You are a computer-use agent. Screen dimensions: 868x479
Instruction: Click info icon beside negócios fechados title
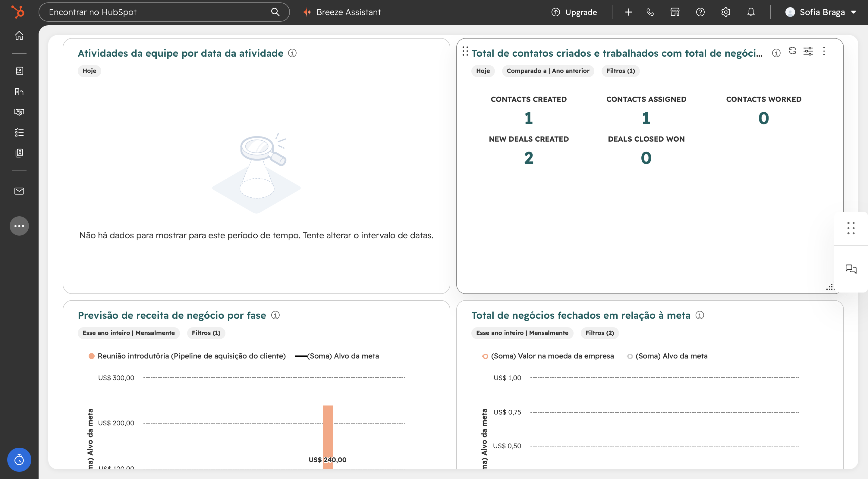coord(700,315)
